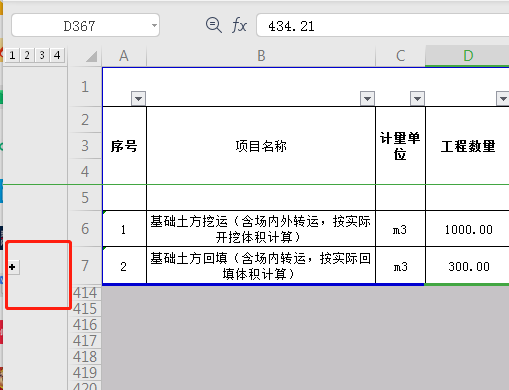Select the cell containing 1000.00
The width and height of the screenshot is (509, 390).
click(x=468, y=229)
